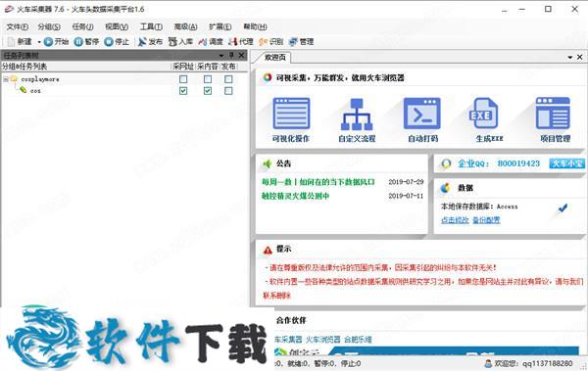Click the user icon beside 欢迎您
588x371 pixels.
click(x=488, y=363)
